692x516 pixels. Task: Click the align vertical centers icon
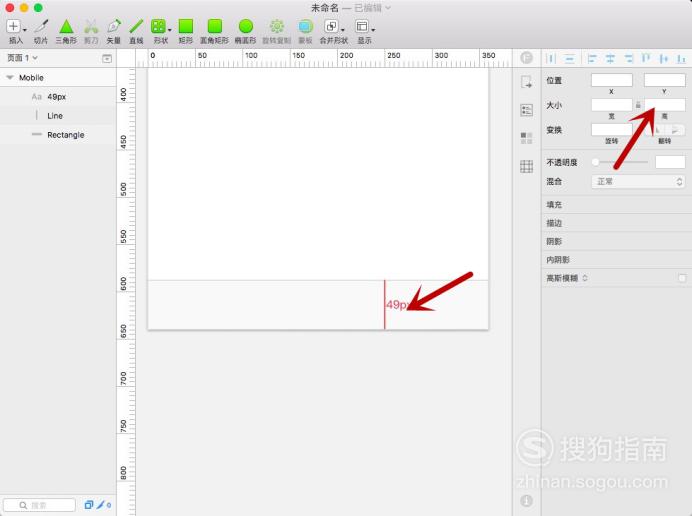tap(663, 58)
